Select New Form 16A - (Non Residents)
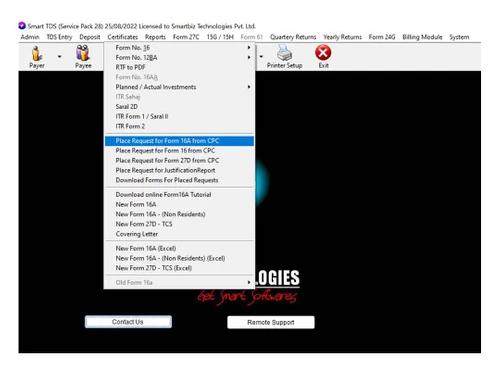This screenshot has height=375, width=500. click(x=179, y=214)
